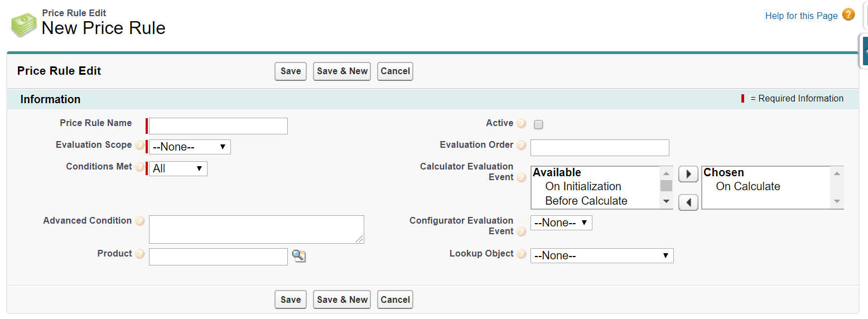Click help icon next to Evaluation Scope
The image size is (868, 319).
pyautogui.click(x=139, y=146)
